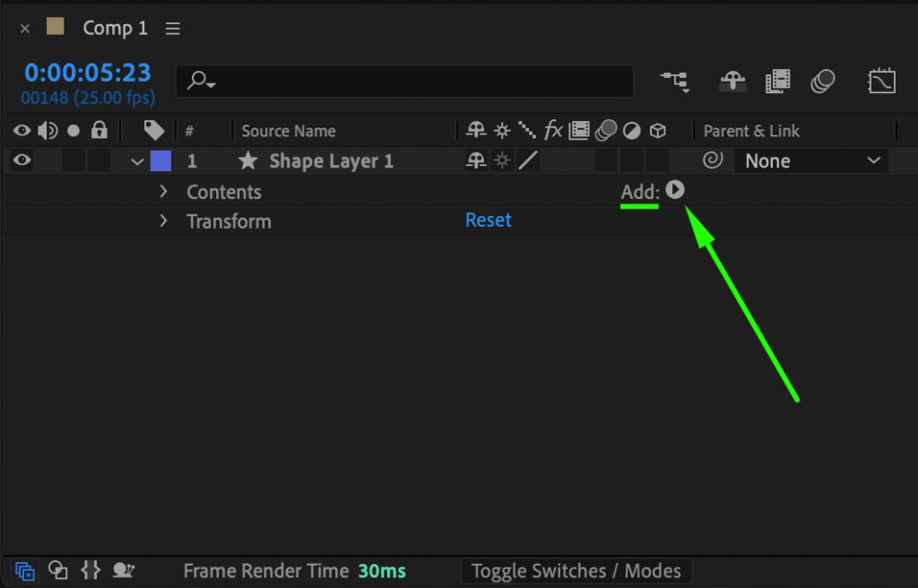
Task: Open the Add menu next to Contents
Action: pos(675,190)
